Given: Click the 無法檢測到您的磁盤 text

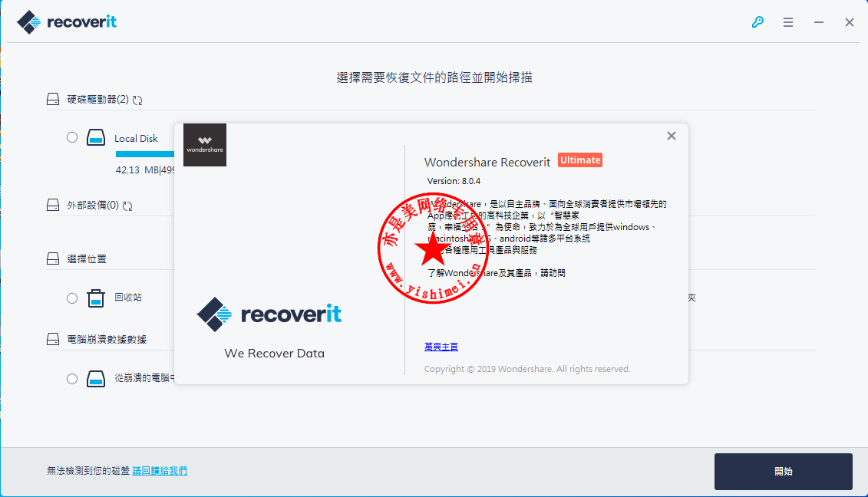Looking at the screenshot, I should [88, 470].
